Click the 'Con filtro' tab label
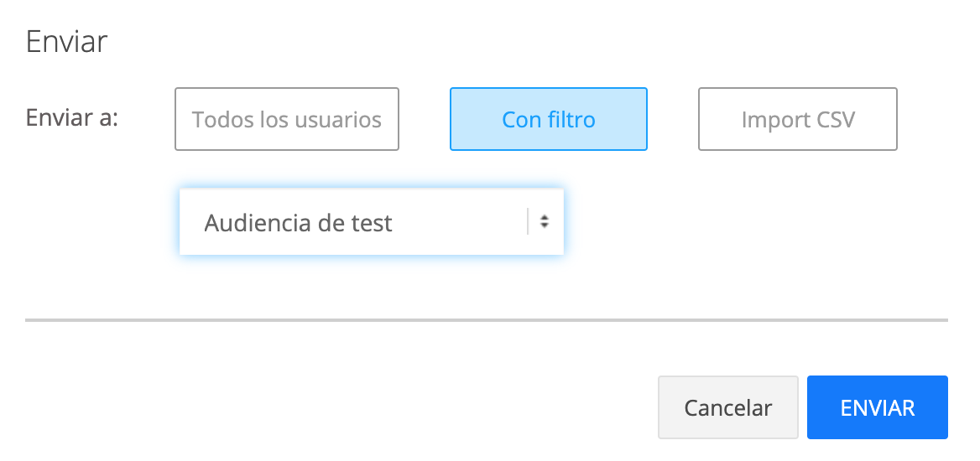This screenshot has width=980, height=461. pyautogui.click(x=549, y=120)
